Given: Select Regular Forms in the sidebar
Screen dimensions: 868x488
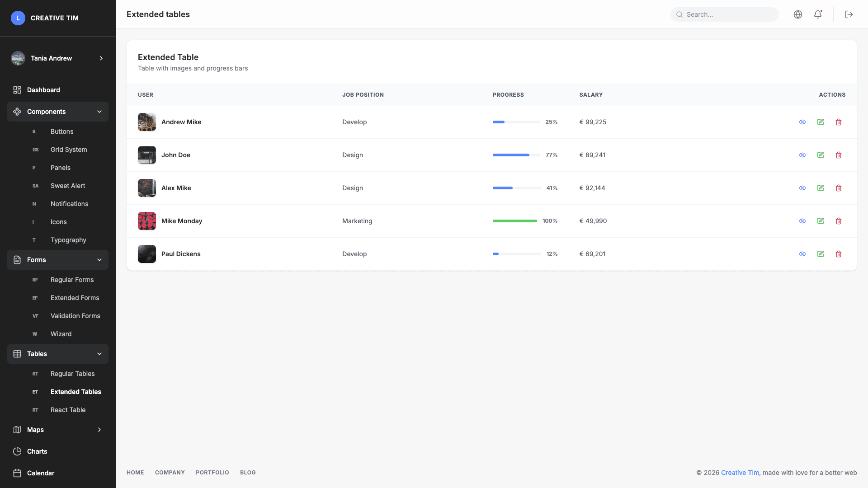Looking at the screenshot, I should tap(72, 279).
